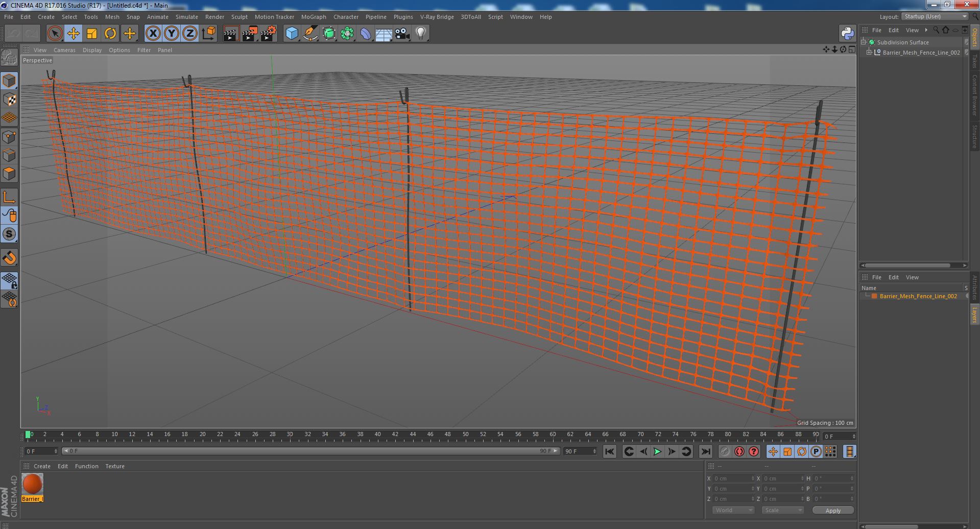
Task: Open the Python script icon
Action: tap(848, 34)
